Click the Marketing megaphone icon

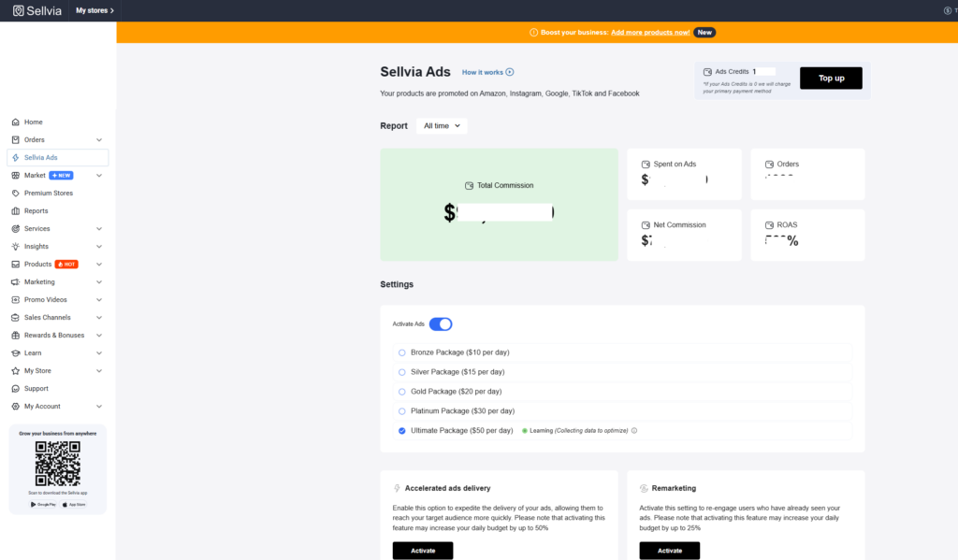(15, 281)
